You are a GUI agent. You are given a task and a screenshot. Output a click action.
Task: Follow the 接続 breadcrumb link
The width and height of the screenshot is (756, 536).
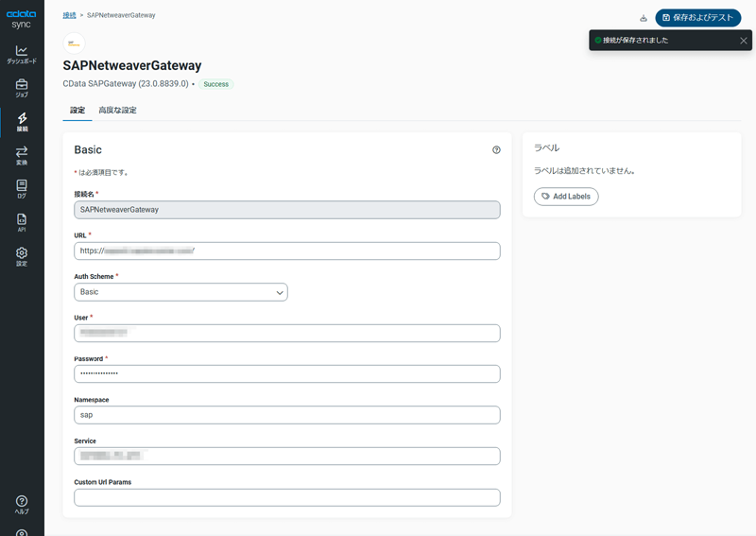pyautogui.click(x=69, y=15)
